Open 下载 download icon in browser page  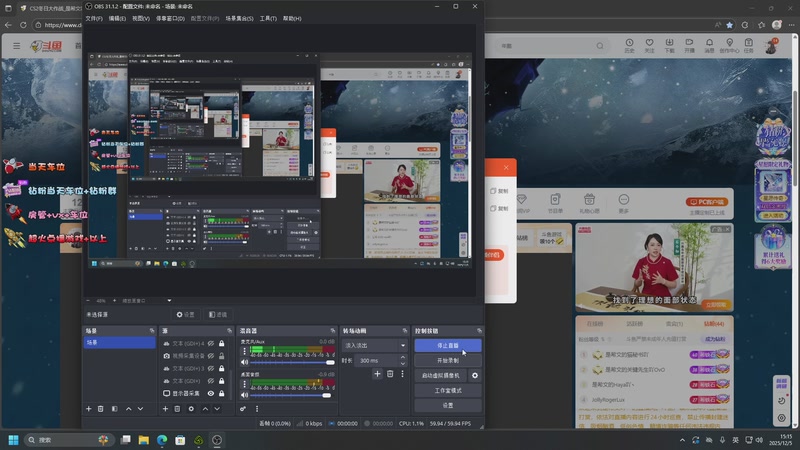click(669, 45)
